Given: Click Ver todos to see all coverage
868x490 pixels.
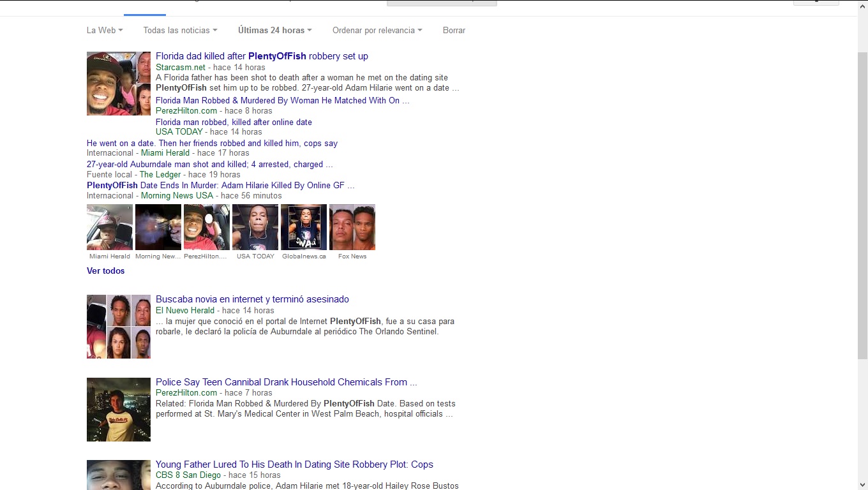Looking at the screenshot, I should 106,271.
